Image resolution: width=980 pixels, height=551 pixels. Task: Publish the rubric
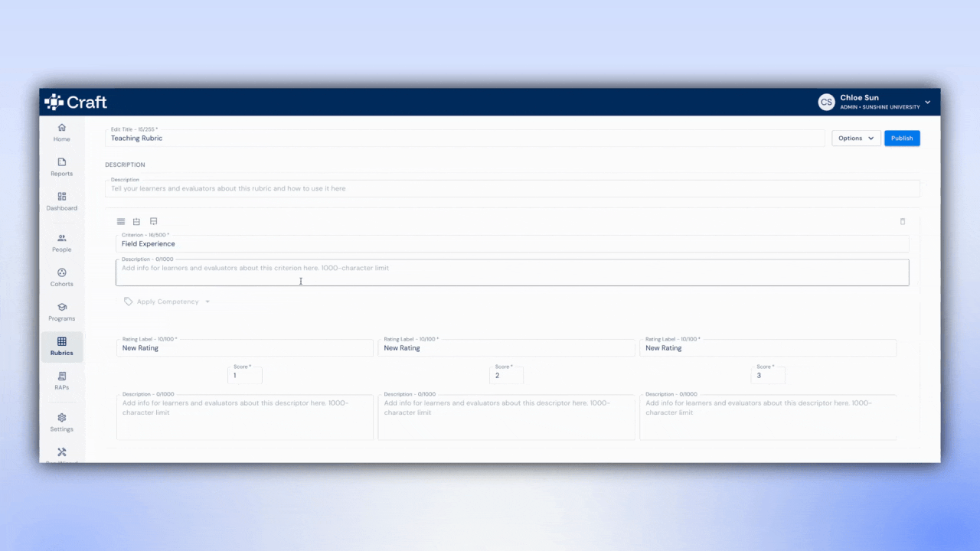(x=902, y=138)
